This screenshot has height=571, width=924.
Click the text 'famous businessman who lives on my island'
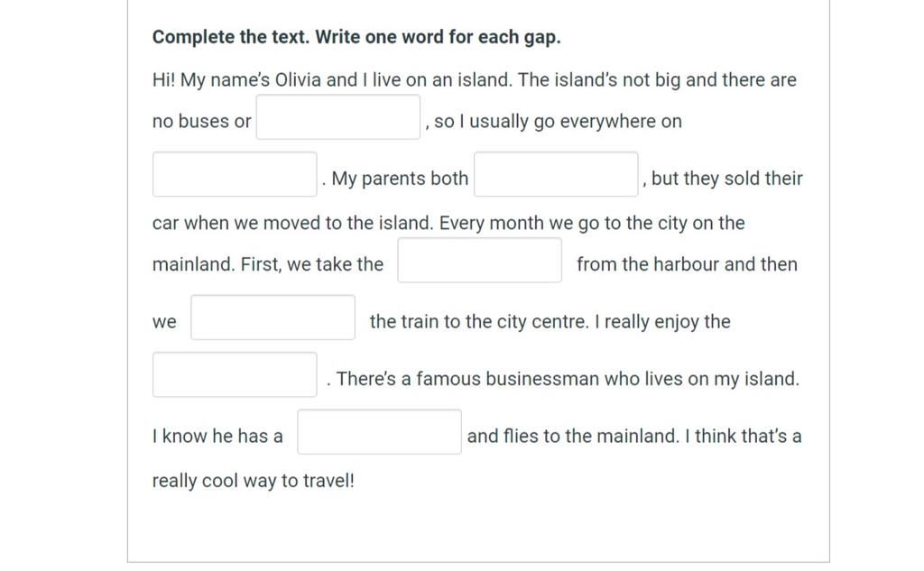(x=607, y=379)
